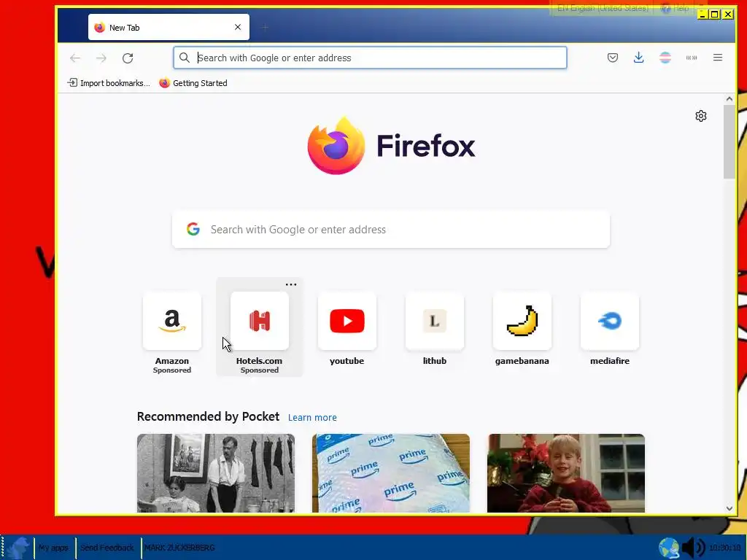Open the boy in red sweater story
The image size is (747, 560).
pyautogui.click(x=566, y=472)
